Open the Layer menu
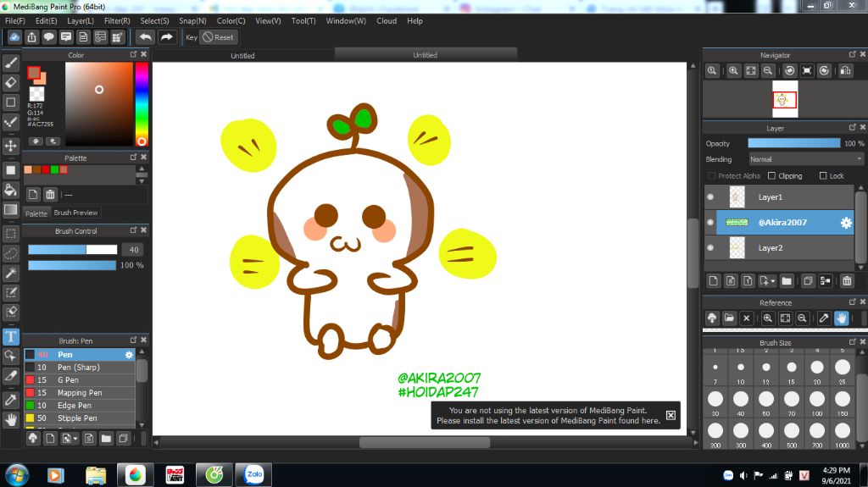 pos(81,21)
